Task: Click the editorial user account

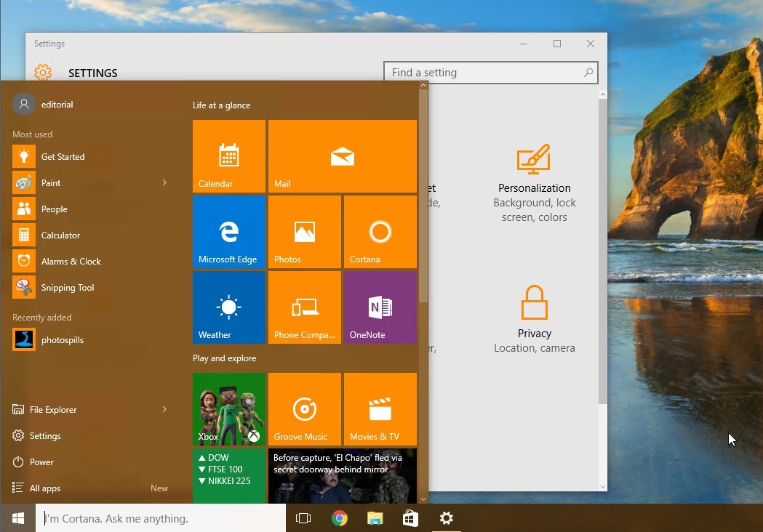Action: tap(44, 104)
